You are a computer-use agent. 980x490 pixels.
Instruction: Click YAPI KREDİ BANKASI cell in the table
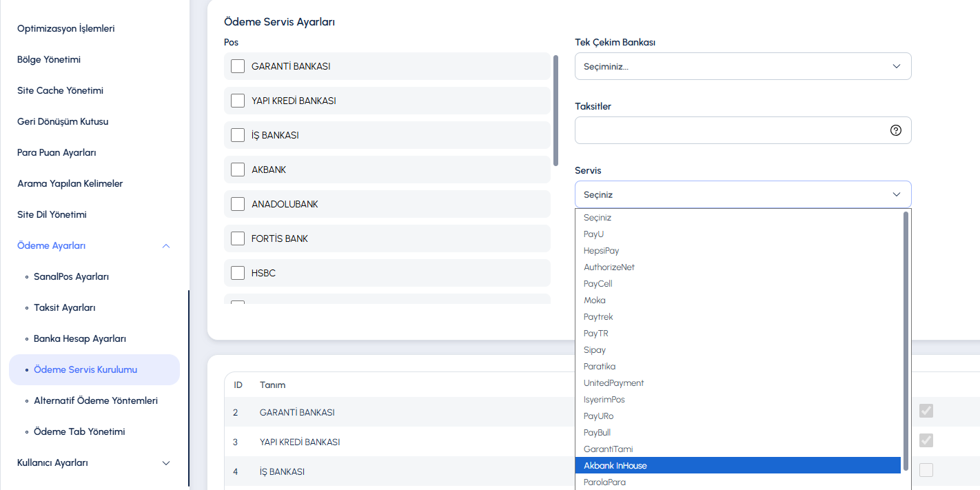300,442
